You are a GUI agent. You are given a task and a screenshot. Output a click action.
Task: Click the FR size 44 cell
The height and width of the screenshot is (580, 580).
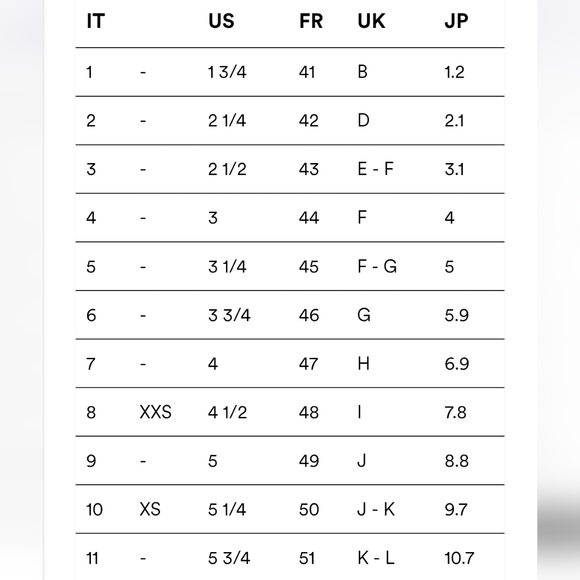(309, 218)
